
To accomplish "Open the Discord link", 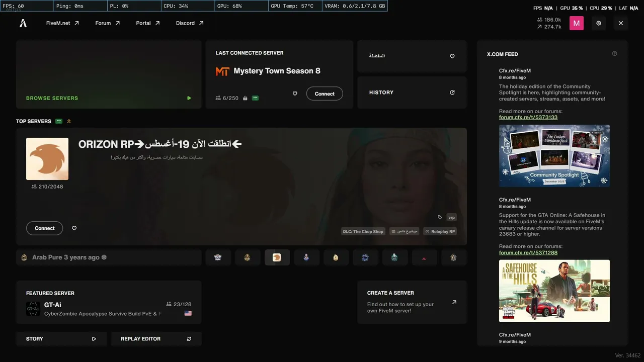I will click(190, 23).
